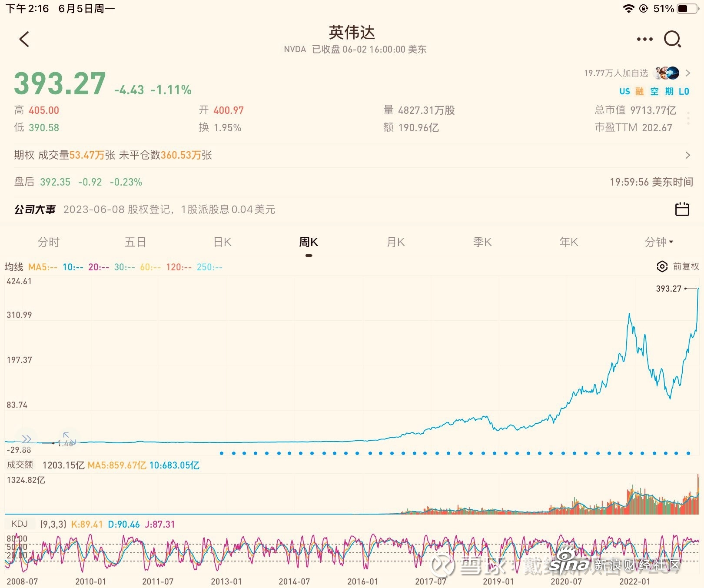
Task: Switch to the 月K tab
Action: (x=396, y=242)
